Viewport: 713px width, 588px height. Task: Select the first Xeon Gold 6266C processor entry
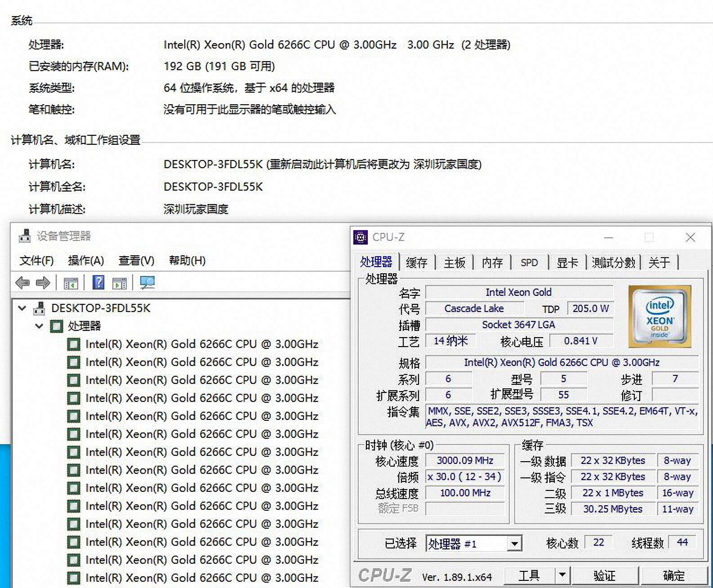[201, 344]
